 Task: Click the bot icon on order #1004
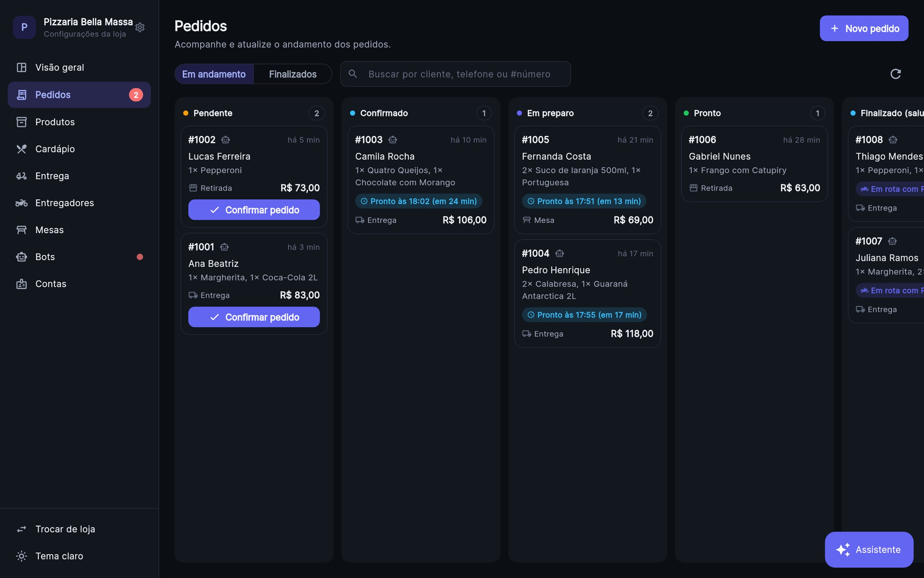559,253
